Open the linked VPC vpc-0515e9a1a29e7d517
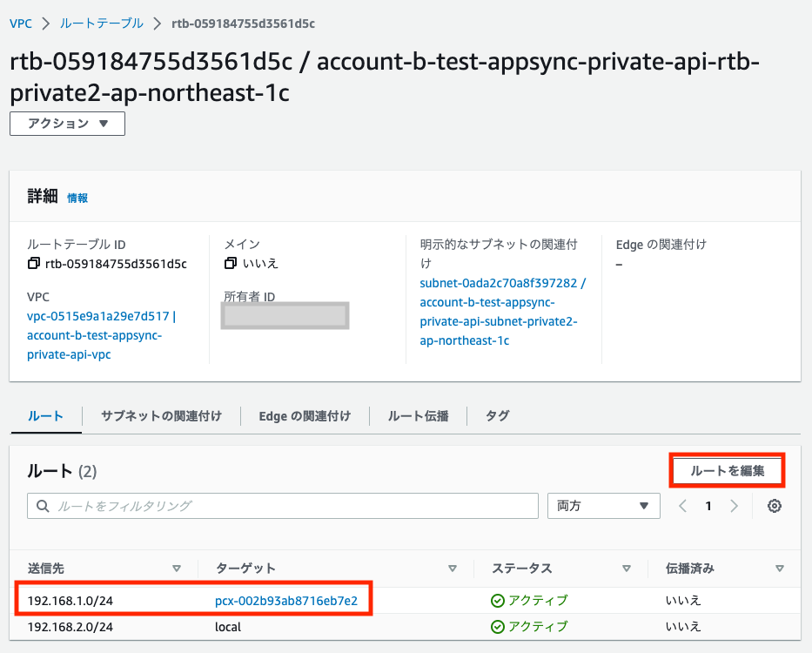This screenshot has width=812, height=653. (96, 316)
